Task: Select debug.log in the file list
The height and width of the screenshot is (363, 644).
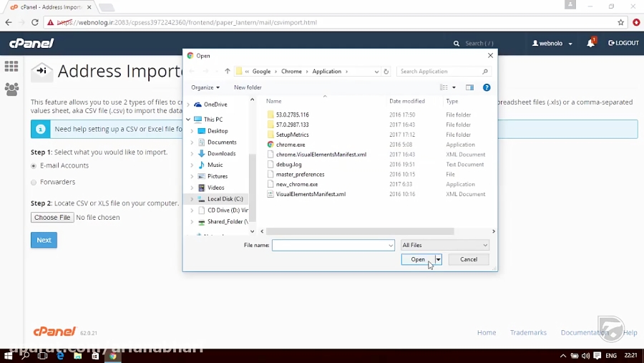Action: click(x=289, y=164)
